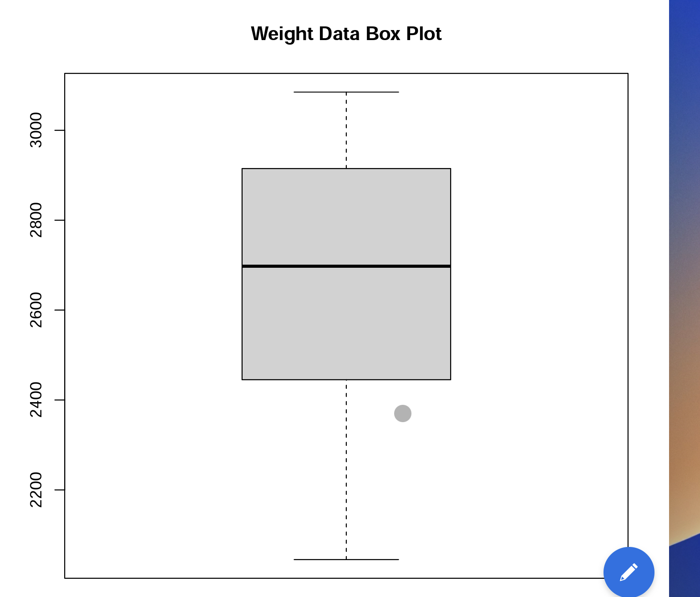This screenshot has width=700, height=597.
Task: Select the gray outlier point below the box
Action: [402, 413]
